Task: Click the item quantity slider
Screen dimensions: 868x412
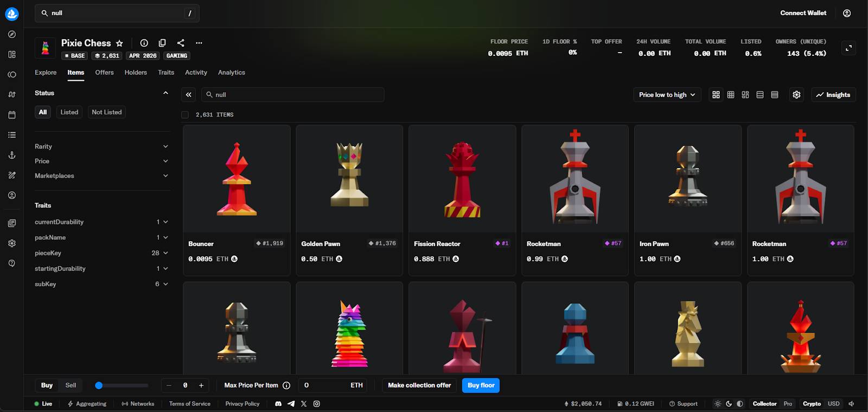Action: coord(121,385)
